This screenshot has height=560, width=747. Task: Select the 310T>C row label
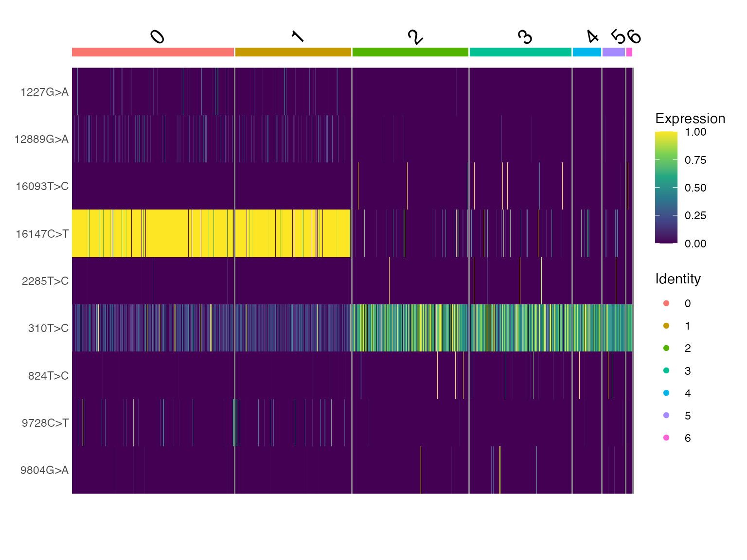pyautogui.click(x=48, y=328)
